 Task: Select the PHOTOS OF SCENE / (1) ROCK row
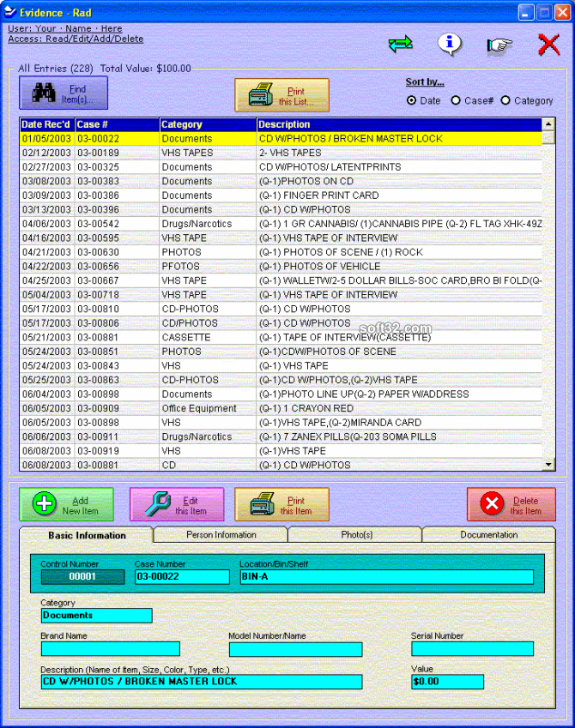point(281,252)
